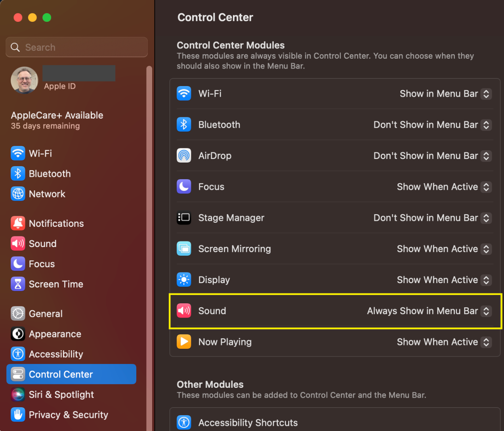
Task: Click the AirDrop row label
Action: coord(215,156)
